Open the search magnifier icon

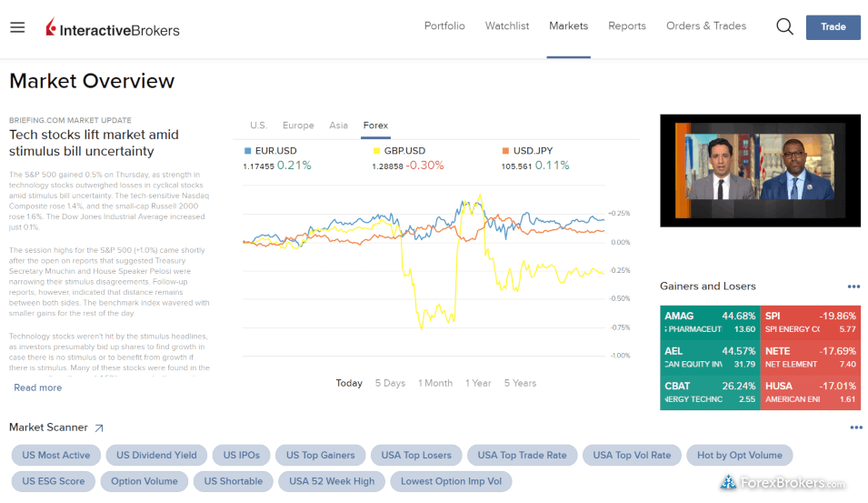784,26
